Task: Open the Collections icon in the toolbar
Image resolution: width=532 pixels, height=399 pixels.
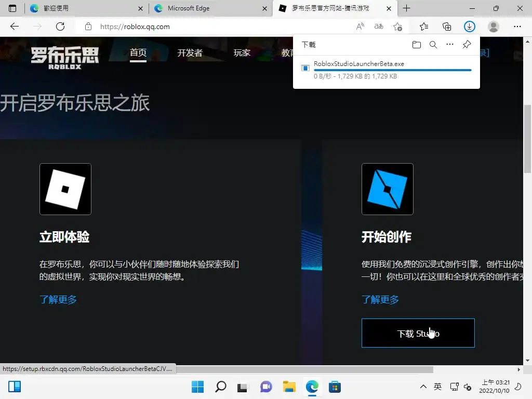Action: 447,26
